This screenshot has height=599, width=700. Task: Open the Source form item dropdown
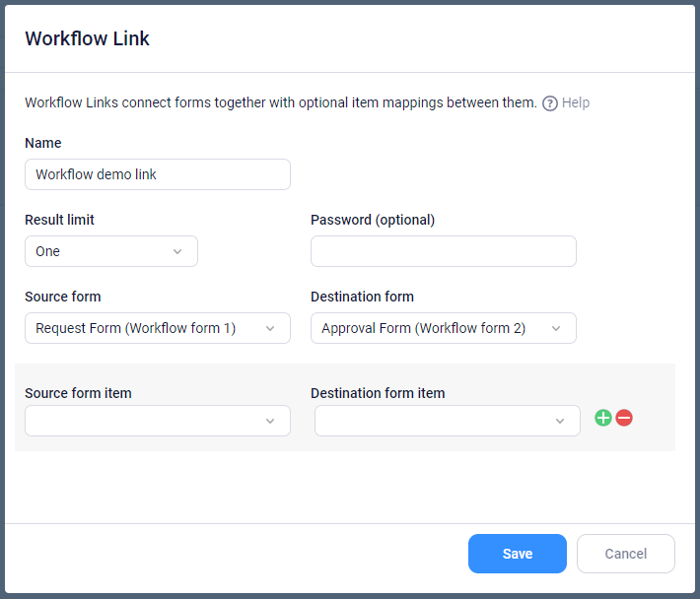click(158, 421)
